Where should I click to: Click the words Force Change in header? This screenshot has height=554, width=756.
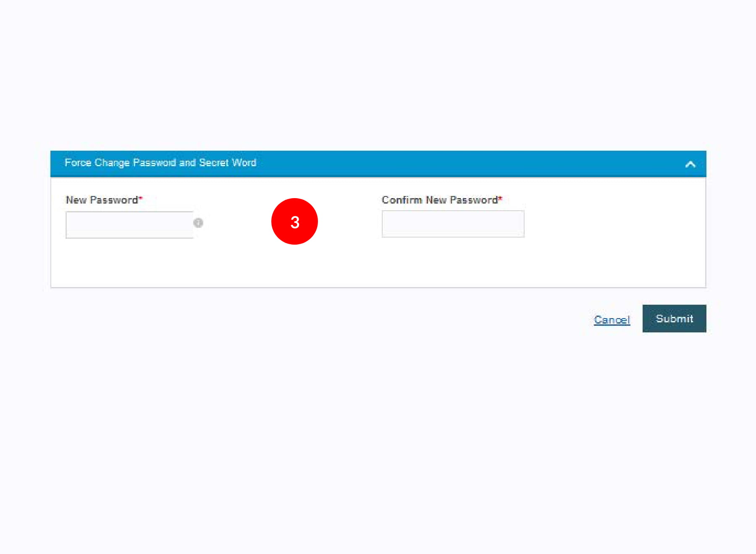97,163
